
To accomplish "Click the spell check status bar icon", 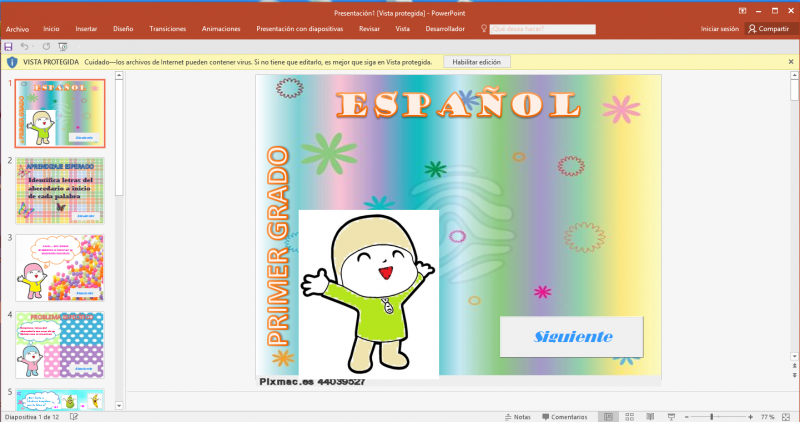I will (74, 417).
